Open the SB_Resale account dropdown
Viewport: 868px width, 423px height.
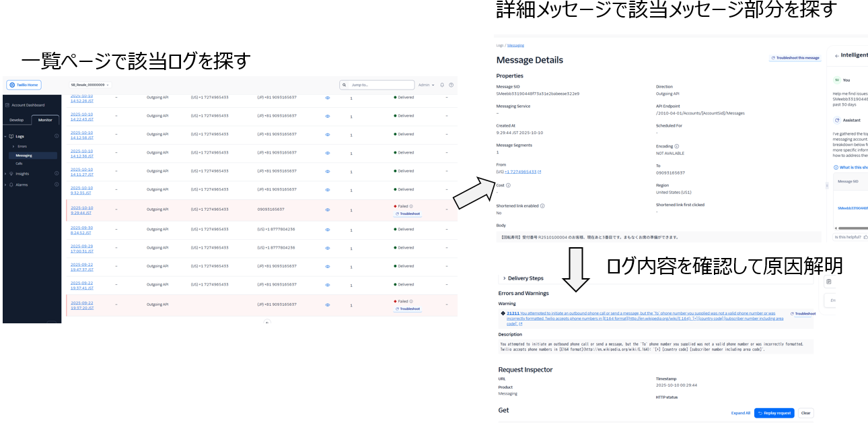(x=91, y=85)
